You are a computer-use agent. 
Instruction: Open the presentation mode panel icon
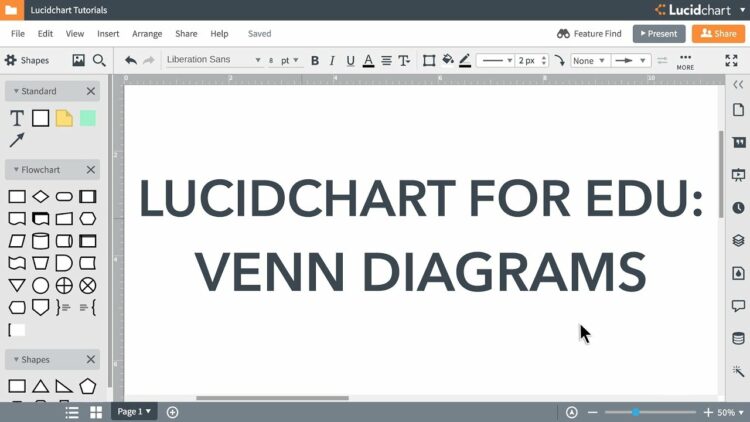738,175
